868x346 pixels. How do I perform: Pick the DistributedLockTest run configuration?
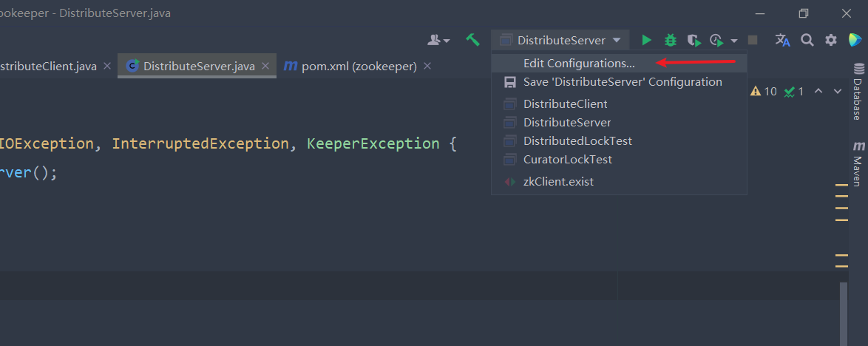point(577,140)
